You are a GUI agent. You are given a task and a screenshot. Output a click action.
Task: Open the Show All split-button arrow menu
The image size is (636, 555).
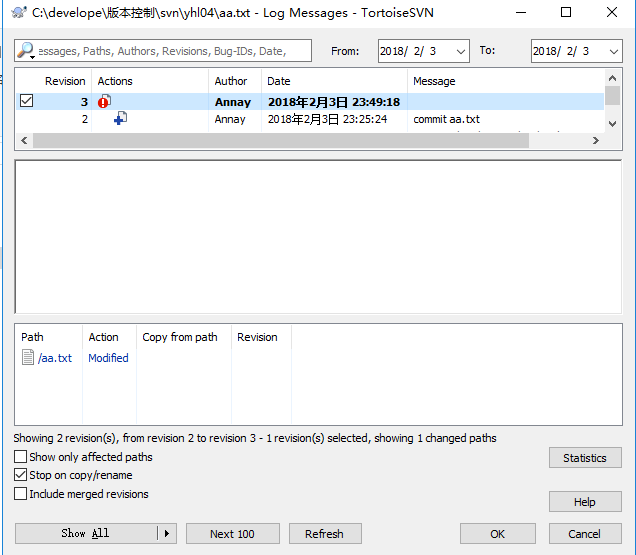click(167, 533)
